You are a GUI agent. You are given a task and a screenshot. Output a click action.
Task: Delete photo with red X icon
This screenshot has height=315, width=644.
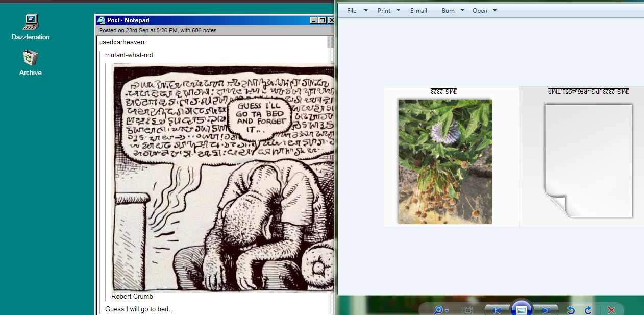tap(611, 310)
